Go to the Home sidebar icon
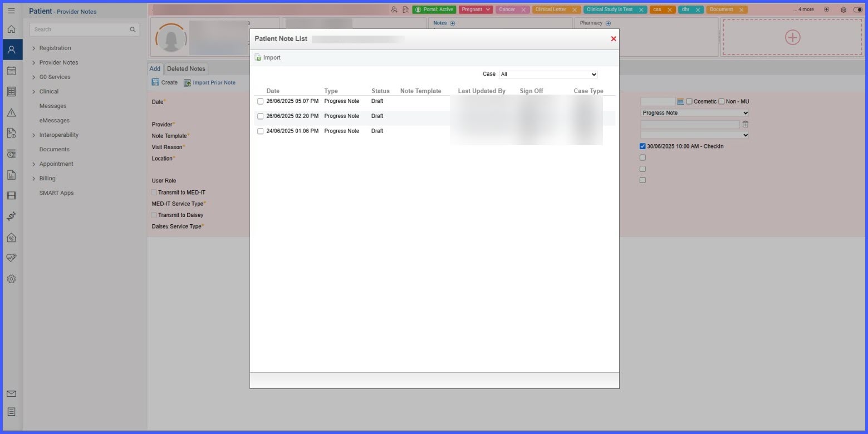Image resolution: width=868 pixels, height=434 pixels. 11,29
